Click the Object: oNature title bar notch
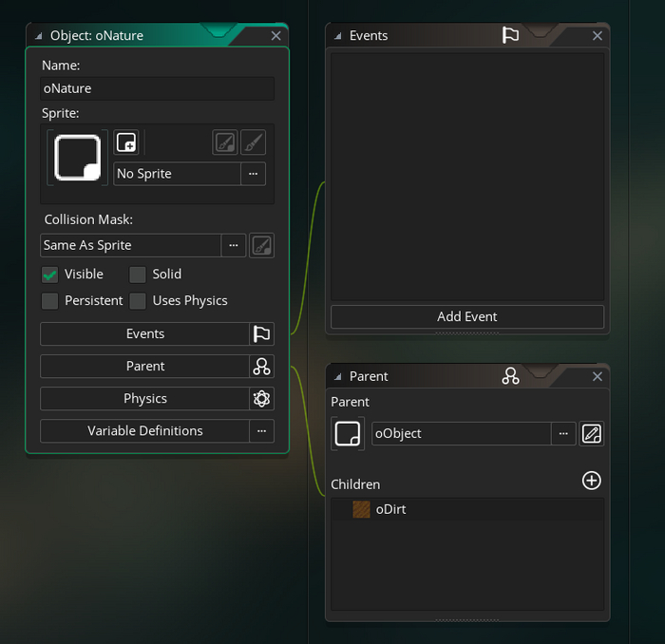Image resolution: width=665 pixels, height=644 pixels. [x=218, y=30]
